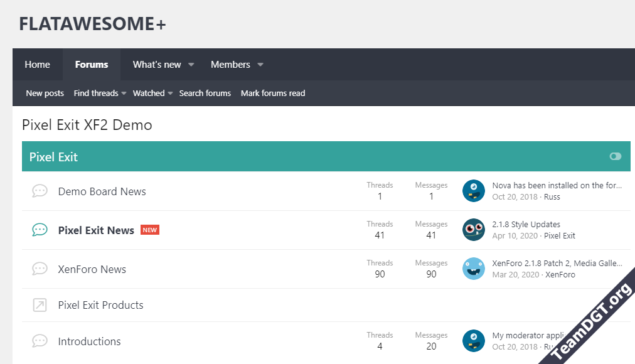Image resolution: width=635 pixels, height=364 pixels.
Task: Click the Introductions forum speech-bubble icon
Action: [x=40, y=341]
